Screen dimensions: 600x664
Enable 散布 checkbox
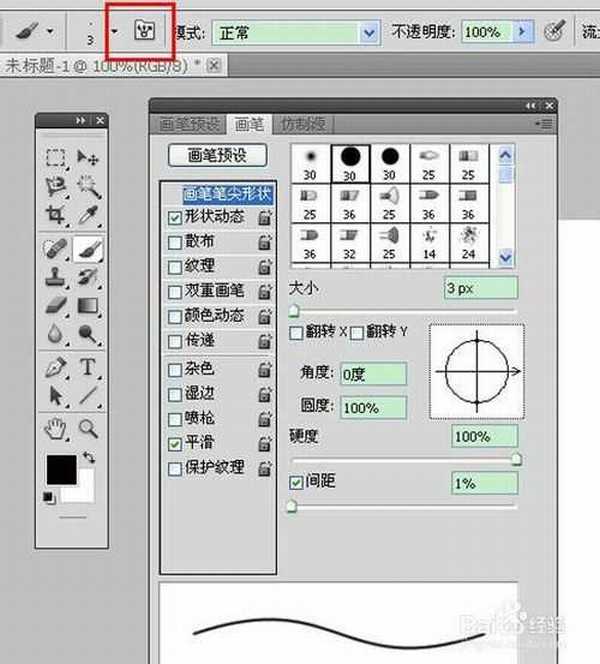[x=174, y=243]
